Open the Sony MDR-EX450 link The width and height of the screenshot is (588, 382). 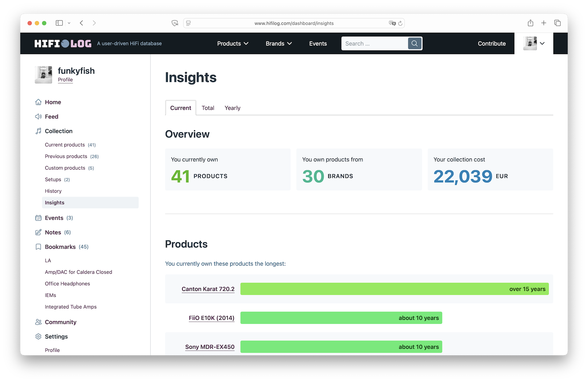point(210,347)
